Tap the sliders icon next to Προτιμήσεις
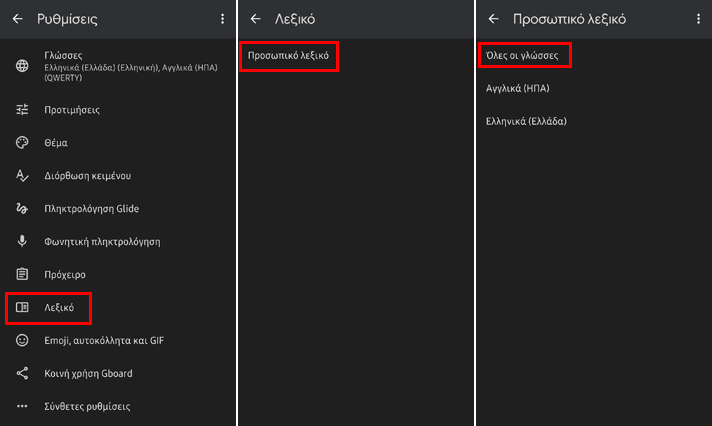The image size is (712, 426). (22, 109)
